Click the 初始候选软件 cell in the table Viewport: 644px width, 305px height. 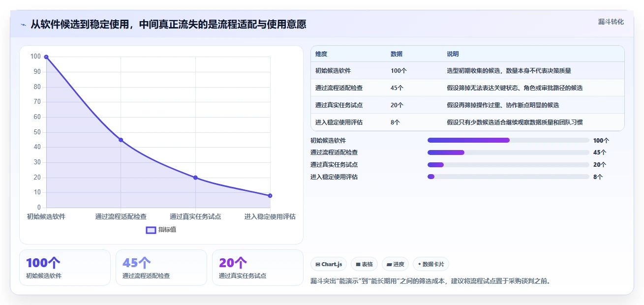333,71
